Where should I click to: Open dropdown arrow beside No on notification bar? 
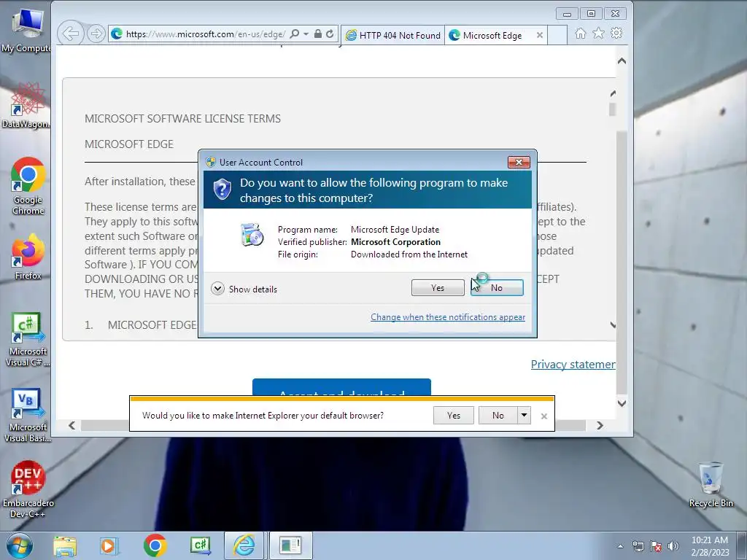524,415
